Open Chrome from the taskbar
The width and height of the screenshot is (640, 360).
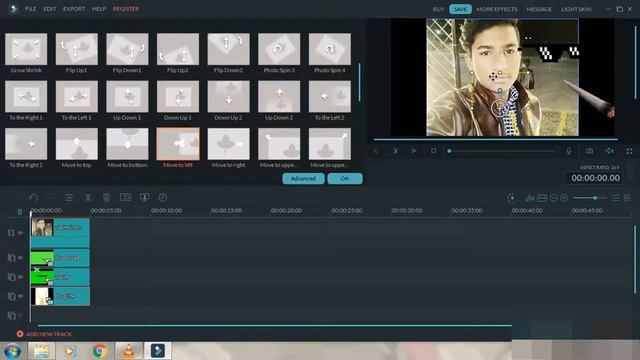99,351
